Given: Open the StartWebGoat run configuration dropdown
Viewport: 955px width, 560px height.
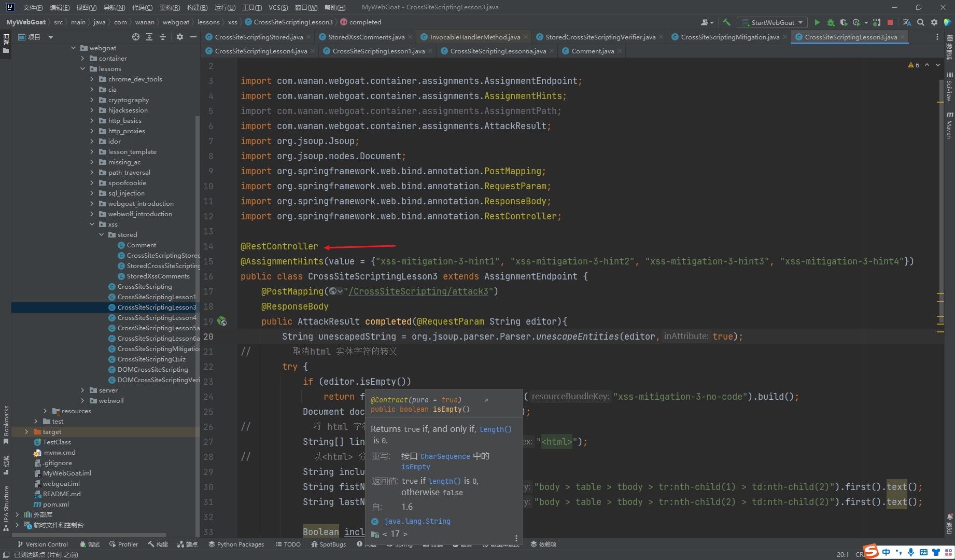Looking at the screenshot, I should pos(772,22).
